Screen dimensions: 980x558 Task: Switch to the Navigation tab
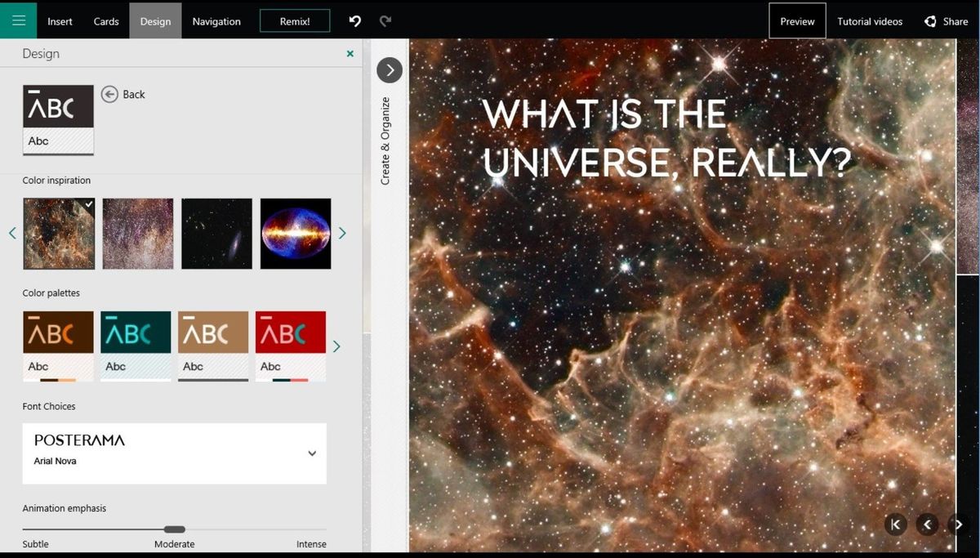tap(216, 21)
